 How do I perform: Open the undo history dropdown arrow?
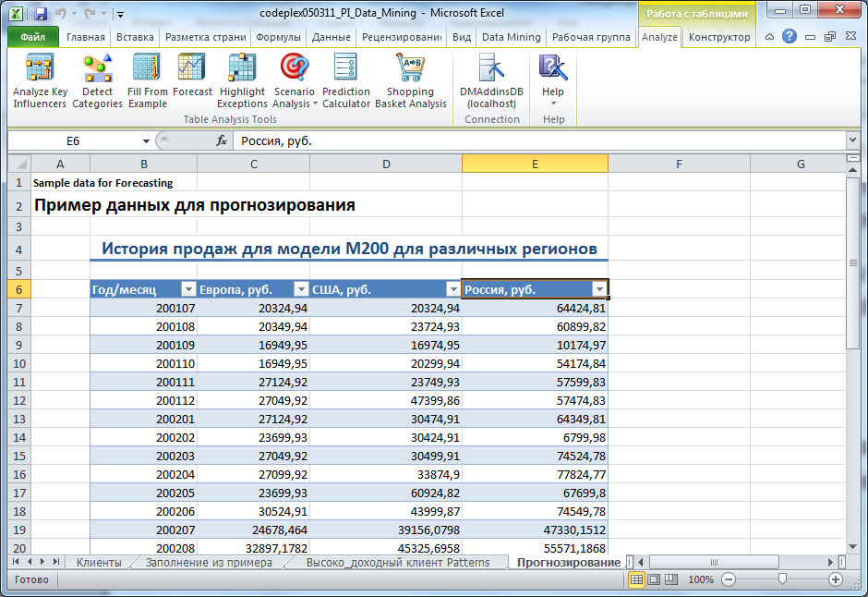point(74,13)
